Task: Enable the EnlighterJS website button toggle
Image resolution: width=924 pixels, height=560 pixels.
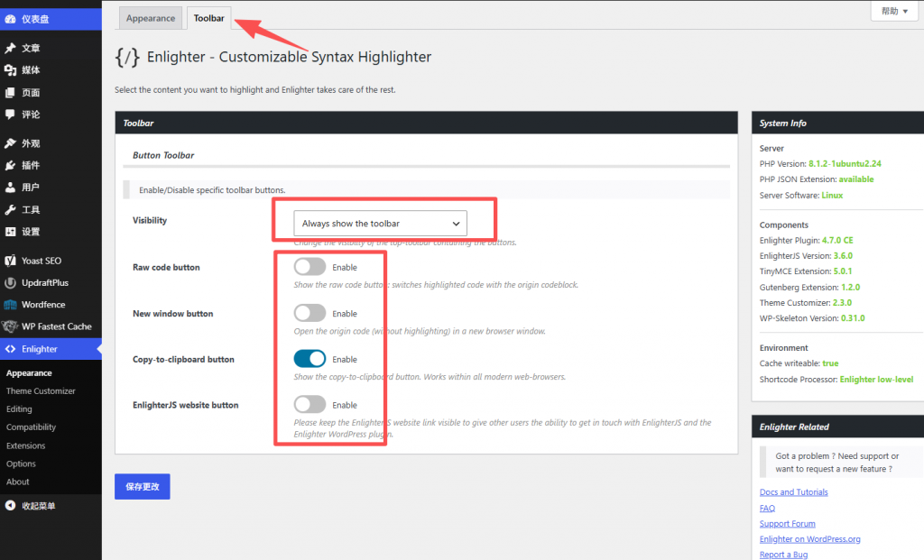Action: click(x=310, y=405)
